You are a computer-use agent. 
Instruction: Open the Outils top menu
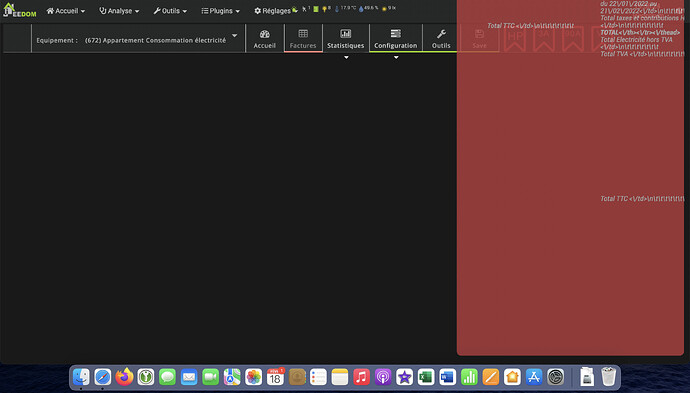point(170,11)
